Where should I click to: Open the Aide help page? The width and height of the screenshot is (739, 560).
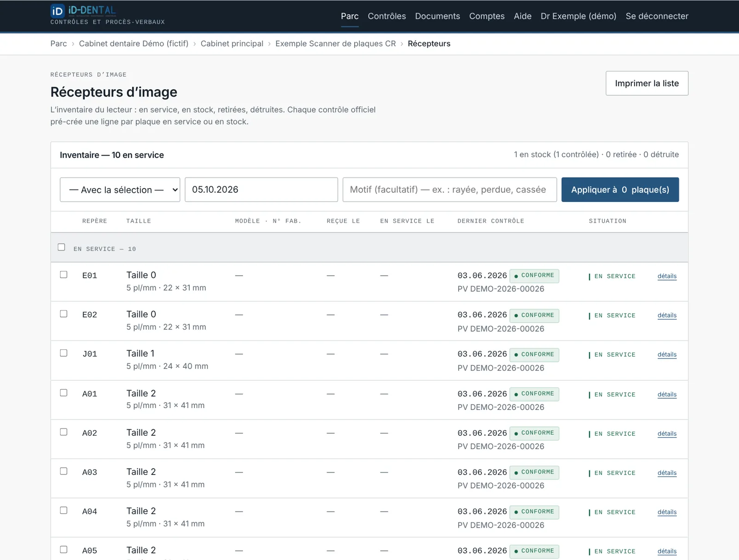pyautogui.click(x=522, y=16)
